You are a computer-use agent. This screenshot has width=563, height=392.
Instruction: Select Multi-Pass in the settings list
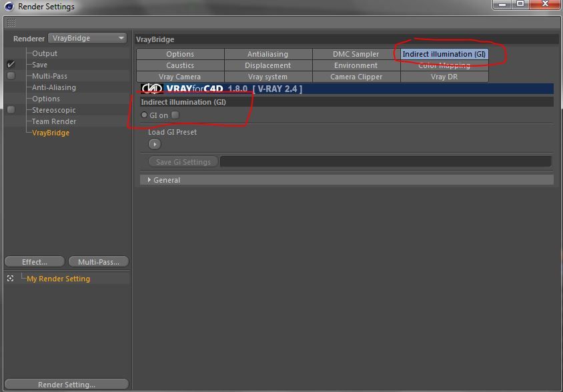pos(49,76)
